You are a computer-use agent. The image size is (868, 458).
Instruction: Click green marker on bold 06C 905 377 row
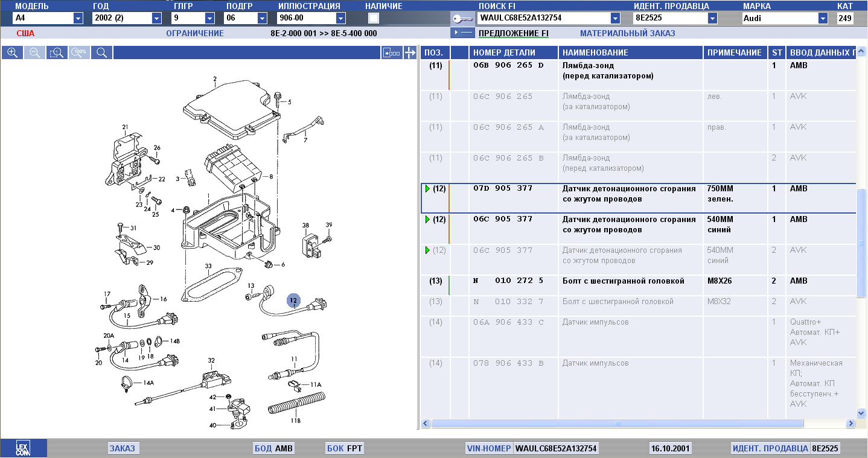[427, 220]
